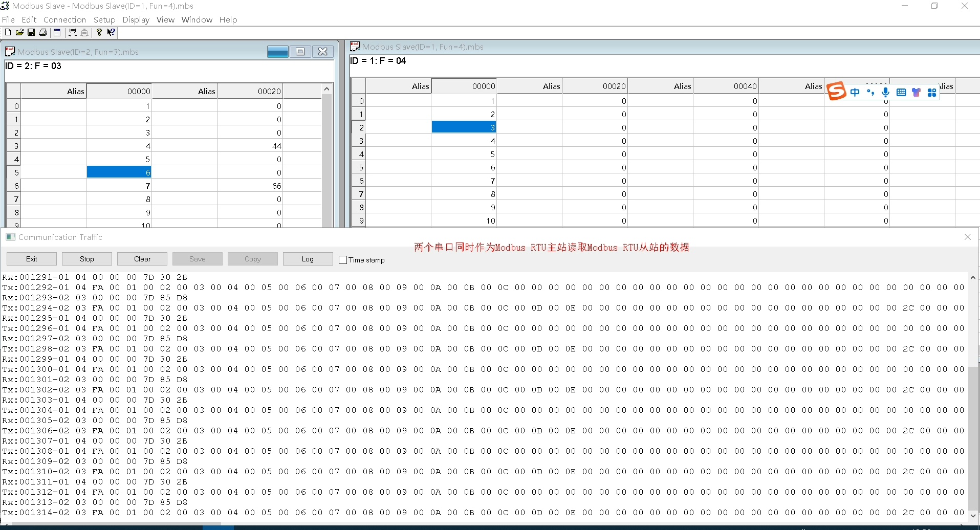
Task: Select cell with value 10 in ID=1 window
Action: pyautogui.click(x=464, y=220)
